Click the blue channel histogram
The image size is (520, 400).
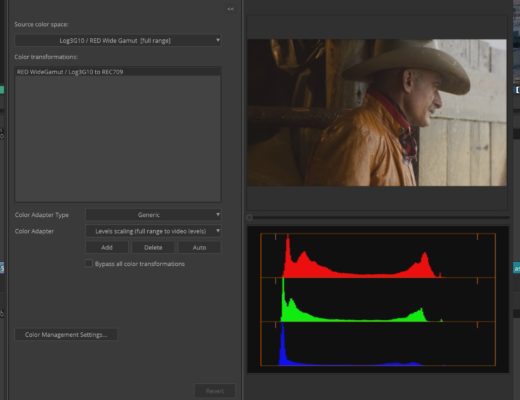tap(378, 344)
